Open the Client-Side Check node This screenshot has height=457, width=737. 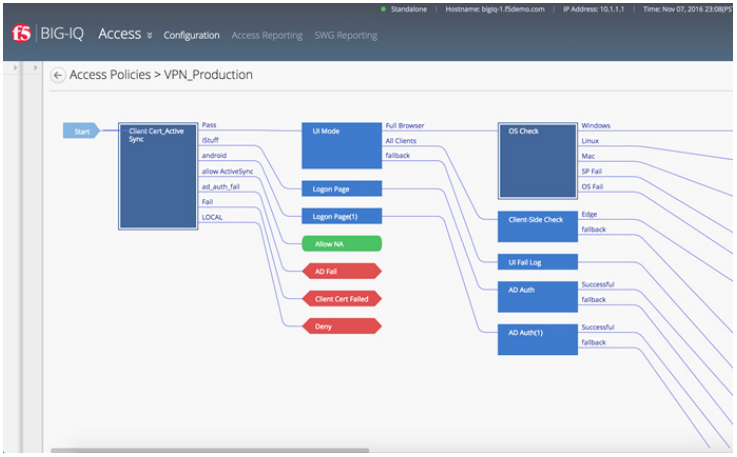(x=538, y=227)
